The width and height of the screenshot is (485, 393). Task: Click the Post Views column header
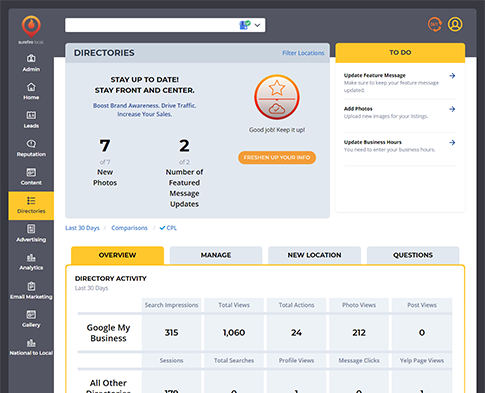click(422, 305)
